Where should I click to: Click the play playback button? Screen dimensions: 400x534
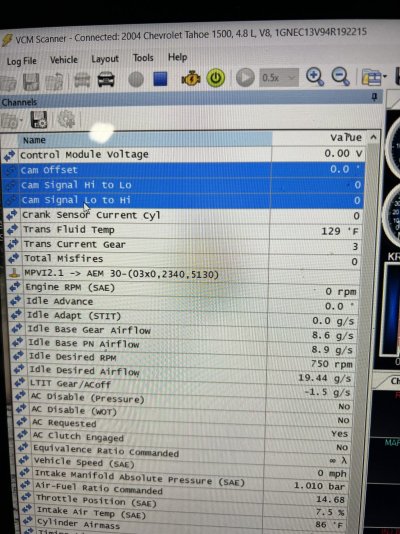(x=245, y=78)
